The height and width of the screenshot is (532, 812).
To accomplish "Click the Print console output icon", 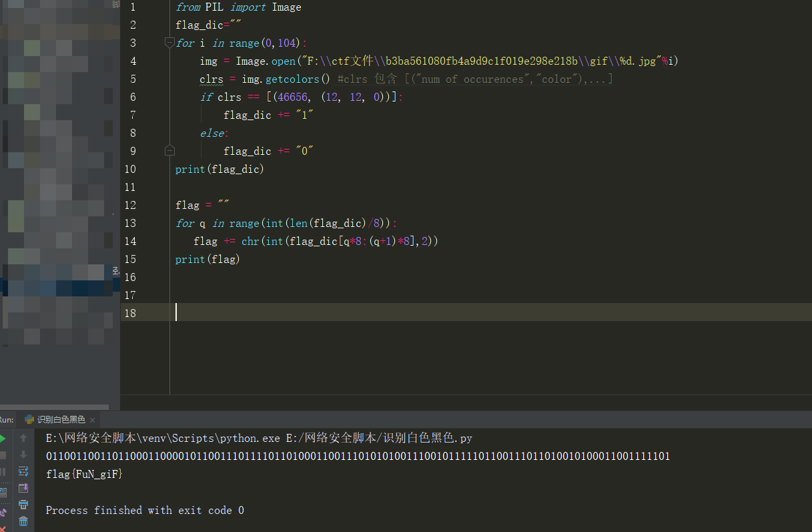I will pyautogui.click(x=23, y=505).
